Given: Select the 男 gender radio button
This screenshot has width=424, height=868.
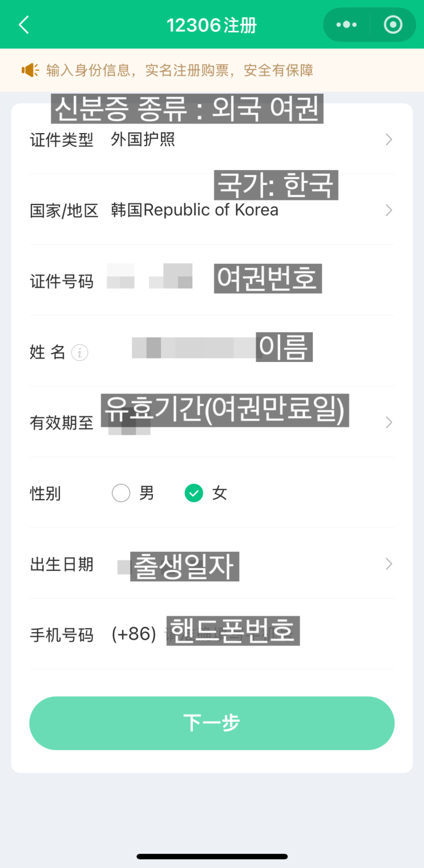Looking at the screenshot, I should coord(121,493).
